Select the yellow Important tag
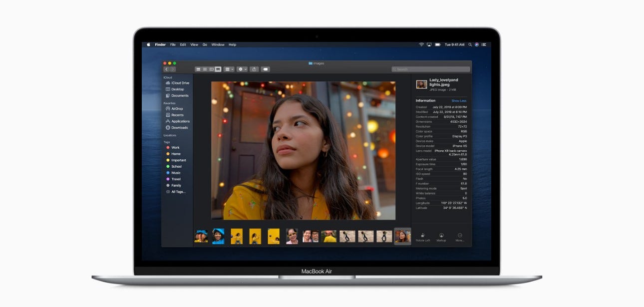This screenshot has width=644, height=307. click(176, 160)
